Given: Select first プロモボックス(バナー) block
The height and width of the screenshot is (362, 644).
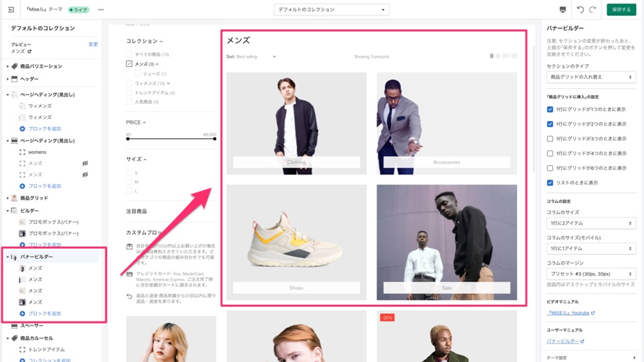Looking at the screenshot, I should (x=53, y=222).
